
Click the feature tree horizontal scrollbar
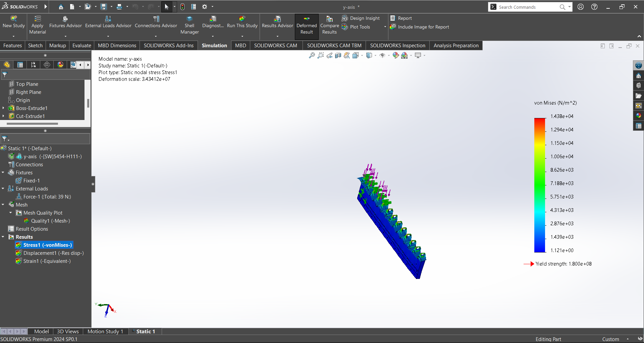coord(32,124)
